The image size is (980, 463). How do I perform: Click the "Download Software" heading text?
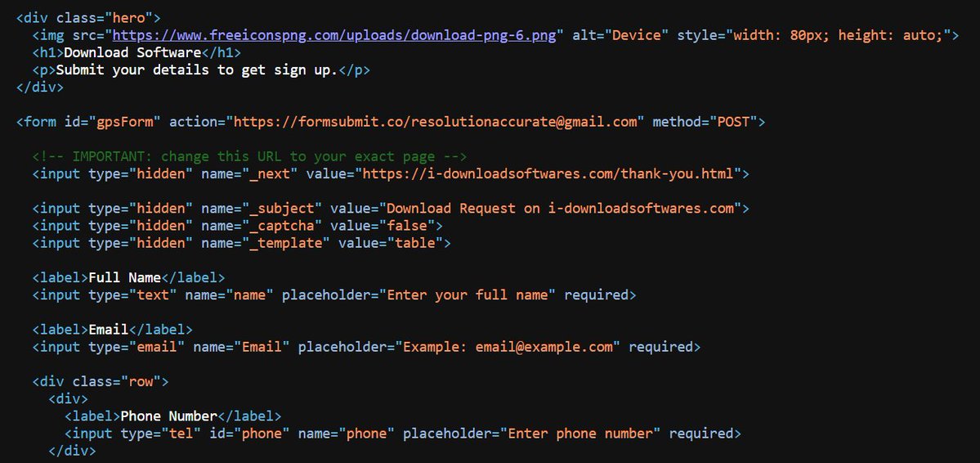pos(132,52)
